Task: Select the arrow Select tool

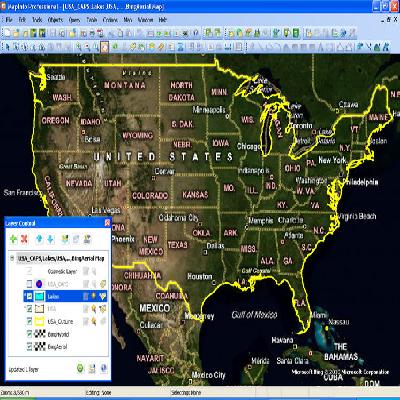Action: coord(7,47)
